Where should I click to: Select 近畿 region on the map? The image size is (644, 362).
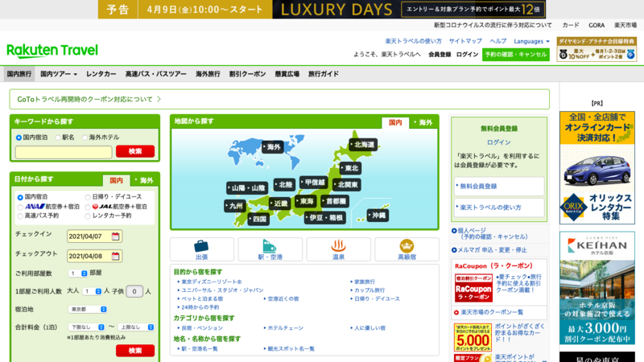[279, 204]
